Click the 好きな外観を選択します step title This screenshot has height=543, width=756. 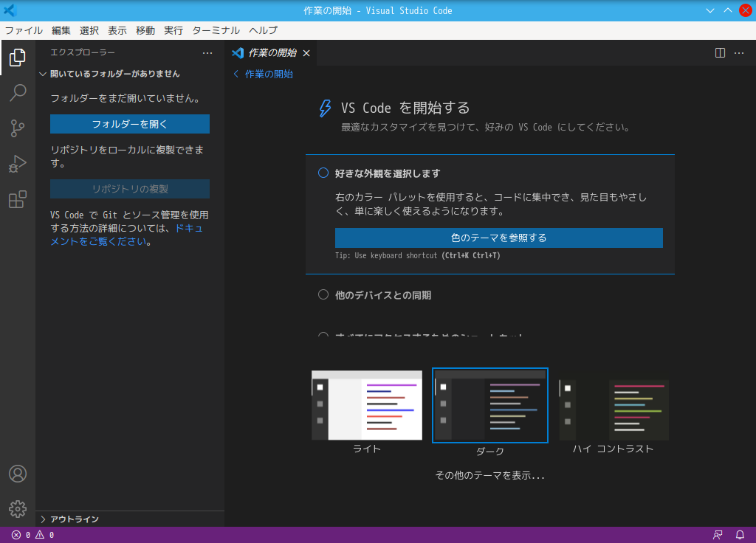[387, 173]
